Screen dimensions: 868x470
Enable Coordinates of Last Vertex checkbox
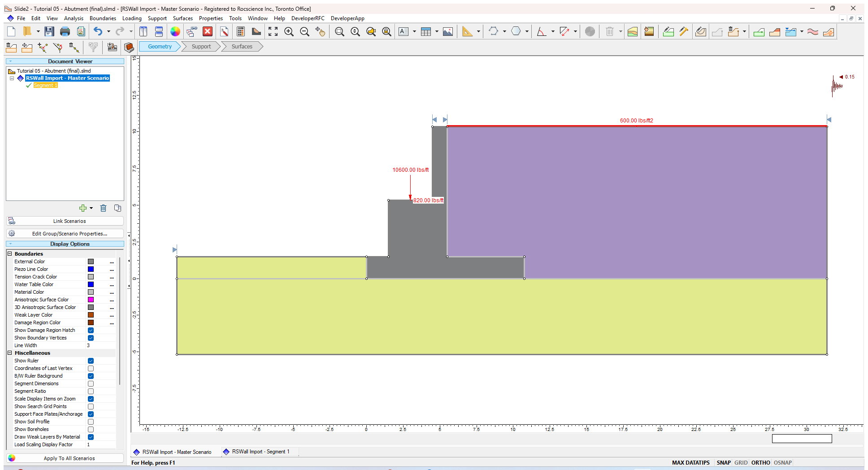tap(91, 368)
